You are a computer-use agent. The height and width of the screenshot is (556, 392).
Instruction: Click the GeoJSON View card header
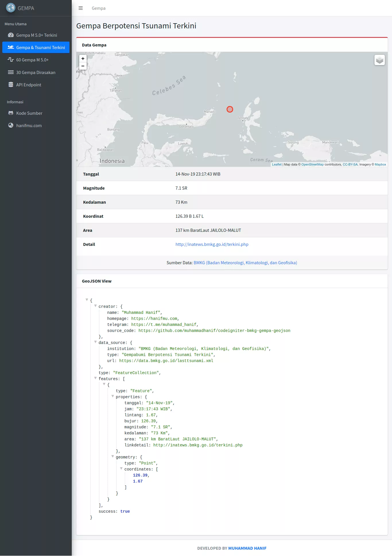[x=232, y=281]
